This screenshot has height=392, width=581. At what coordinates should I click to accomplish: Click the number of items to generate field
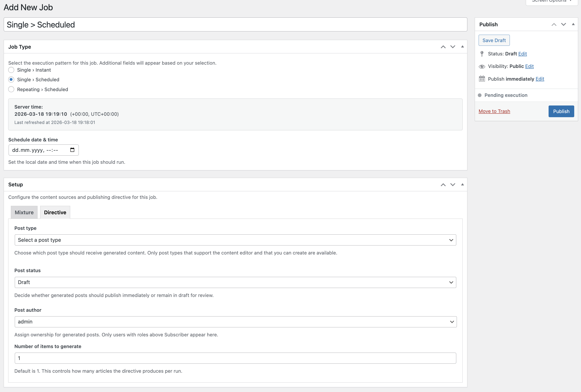(235, 358)
